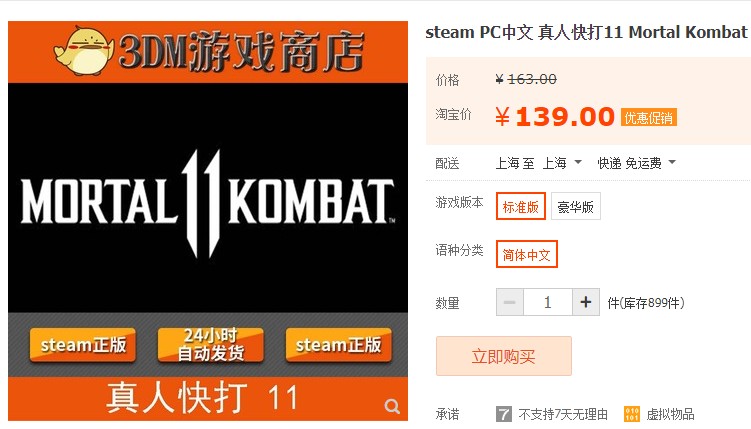Select the 标准版 standard edition option
The image size is (751, 429).
521,206
